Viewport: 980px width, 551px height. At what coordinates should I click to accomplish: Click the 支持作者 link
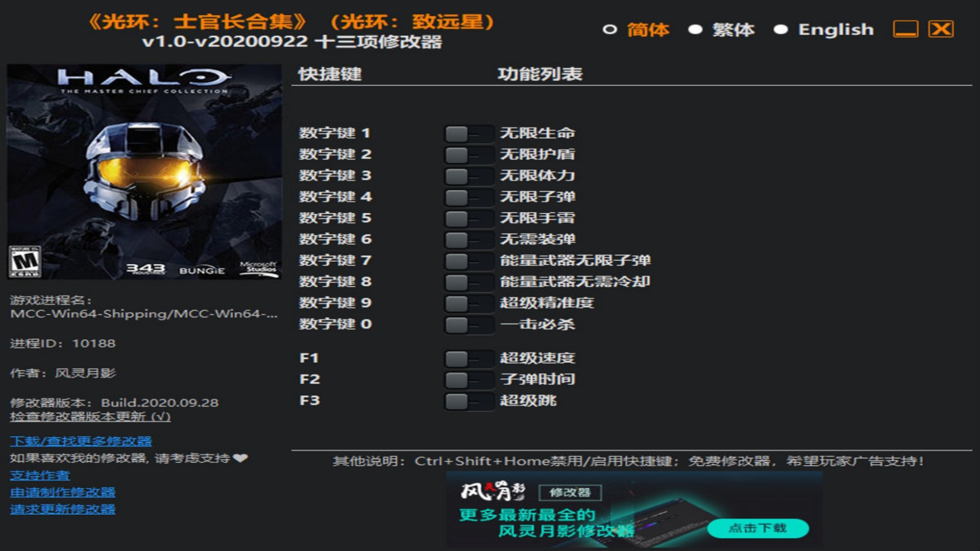(40, 475)
